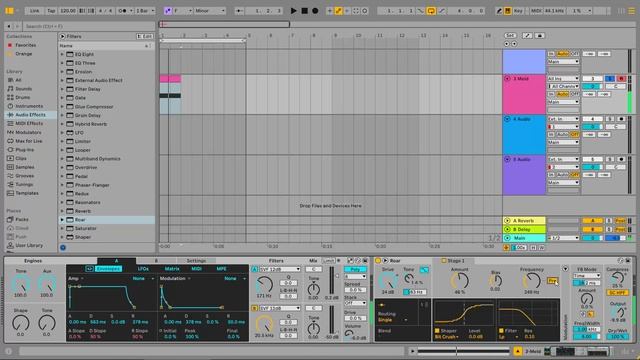640x360 pixels.
Task: Click the Drums category icon
Action: click(x=10, y=97)
